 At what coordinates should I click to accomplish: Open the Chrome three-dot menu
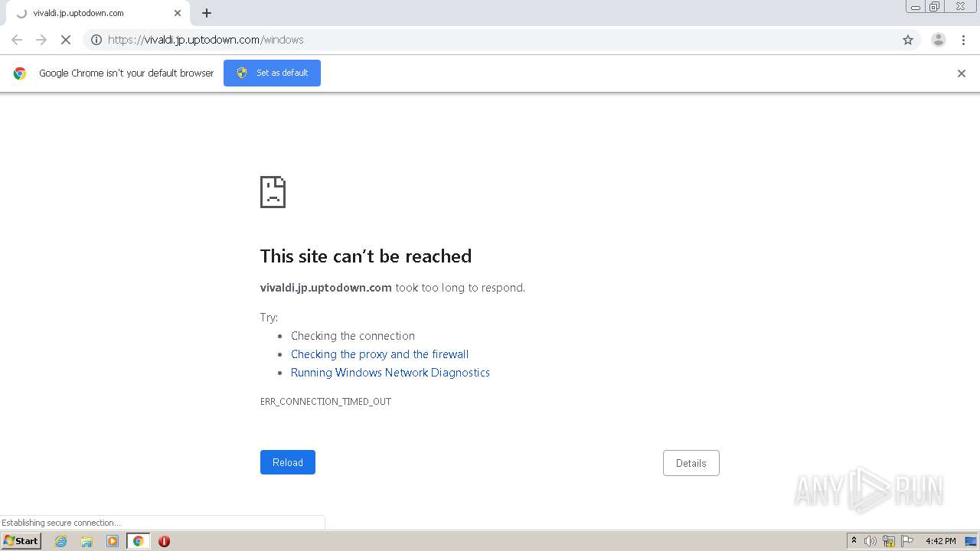(x=963, y=40)
